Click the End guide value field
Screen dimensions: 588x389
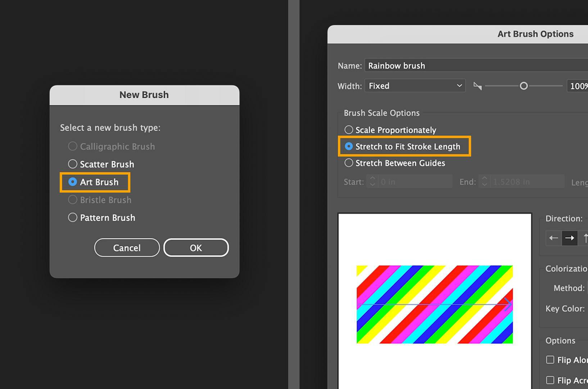click(x=527, y=182)
